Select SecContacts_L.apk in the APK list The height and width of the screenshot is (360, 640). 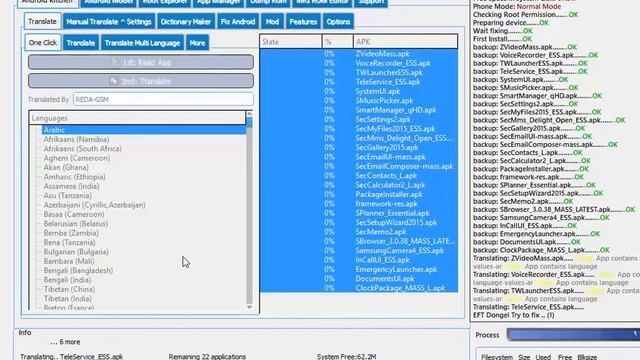[386, 176]
